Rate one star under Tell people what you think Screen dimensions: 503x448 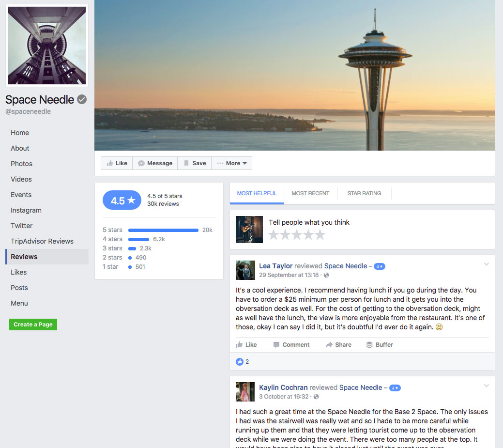click(x=274, y=235)
